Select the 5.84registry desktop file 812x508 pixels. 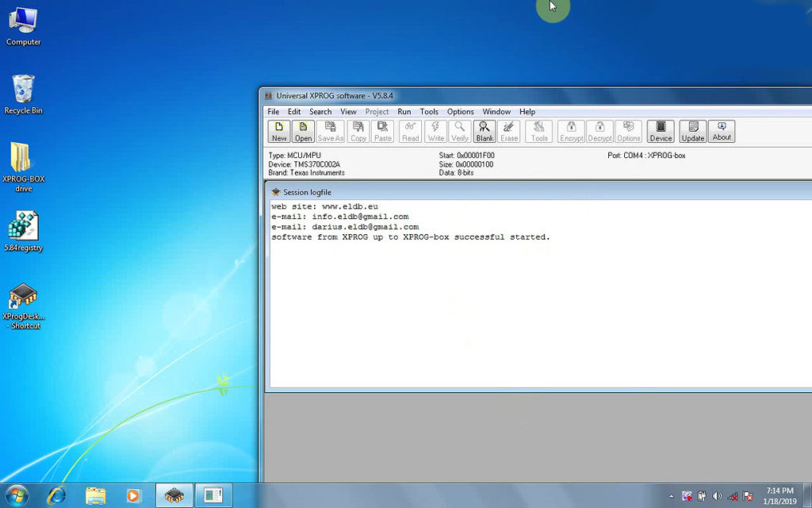23,231
